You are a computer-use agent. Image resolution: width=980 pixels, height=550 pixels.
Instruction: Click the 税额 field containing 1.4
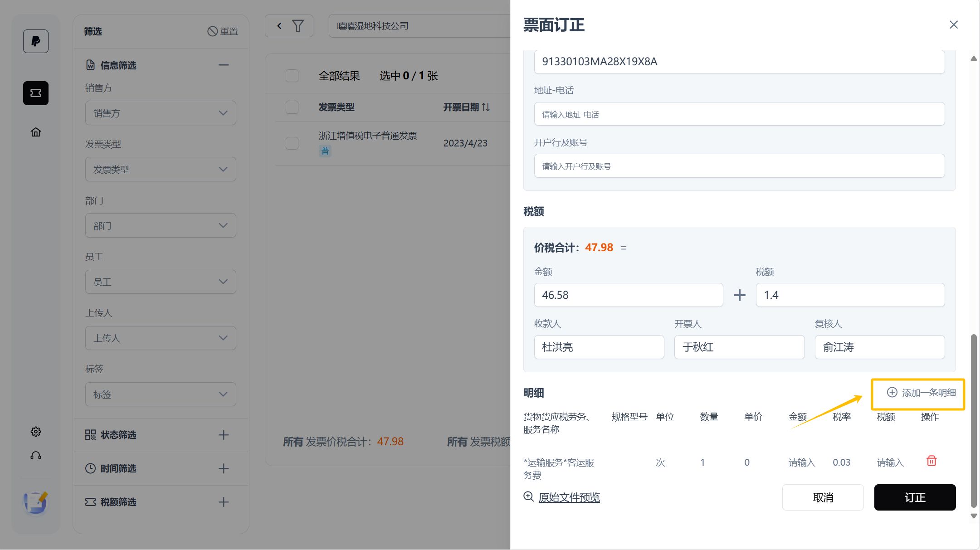point(850,295)
